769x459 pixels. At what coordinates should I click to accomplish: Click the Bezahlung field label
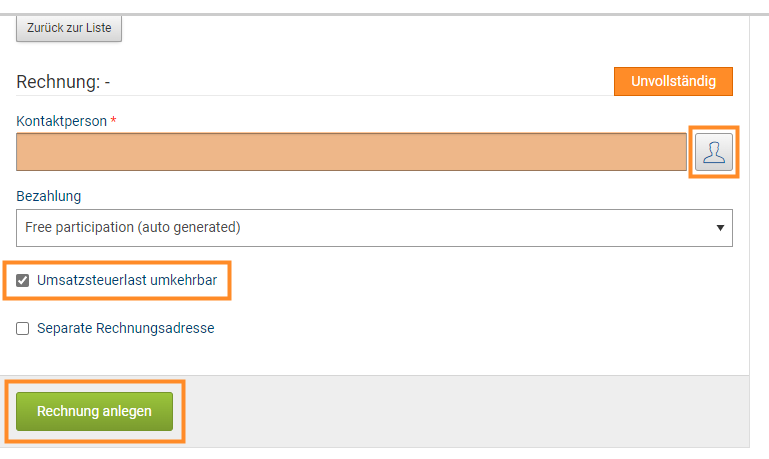49,195
